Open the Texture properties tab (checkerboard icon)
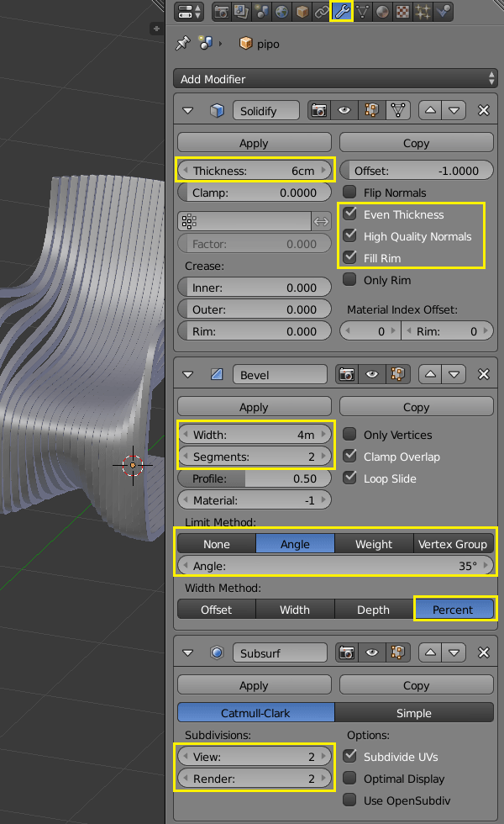The image size is (504, 824). click(x=402, y=12)
